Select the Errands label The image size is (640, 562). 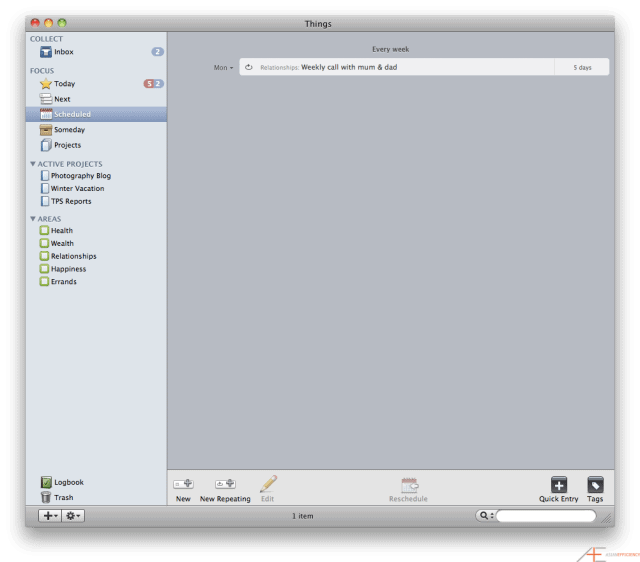64,282
